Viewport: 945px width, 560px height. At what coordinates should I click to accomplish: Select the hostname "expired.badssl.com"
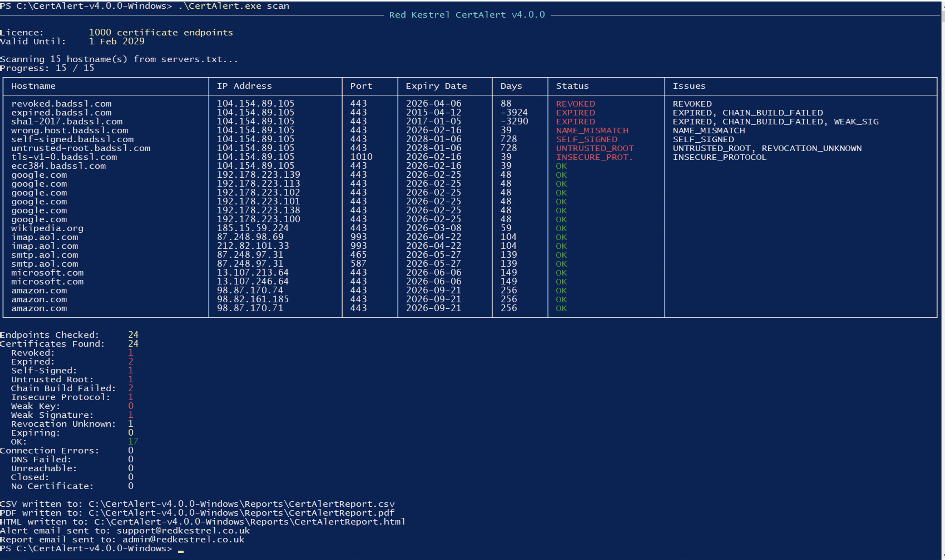(61, 112)
